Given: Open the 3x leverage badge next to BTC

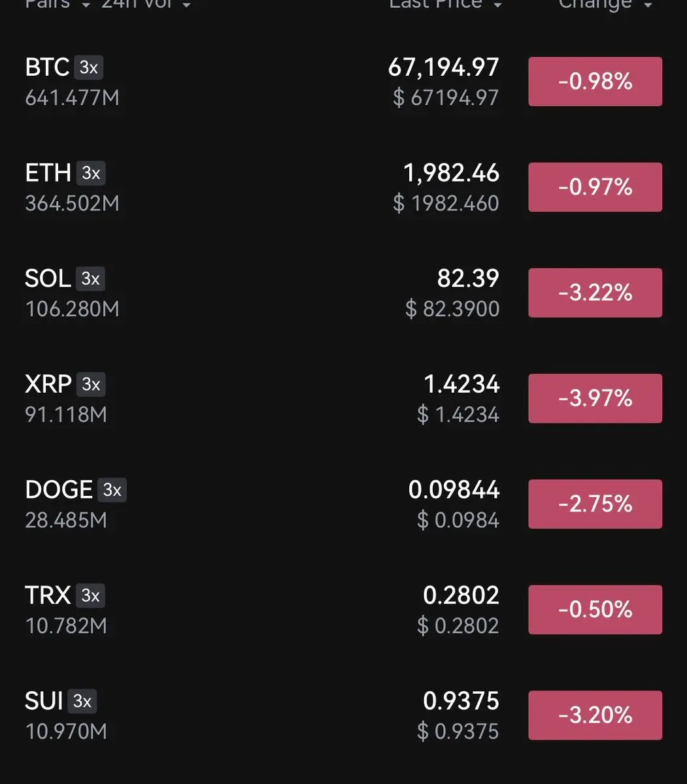Looking at the screenshot, I should 88,67.
